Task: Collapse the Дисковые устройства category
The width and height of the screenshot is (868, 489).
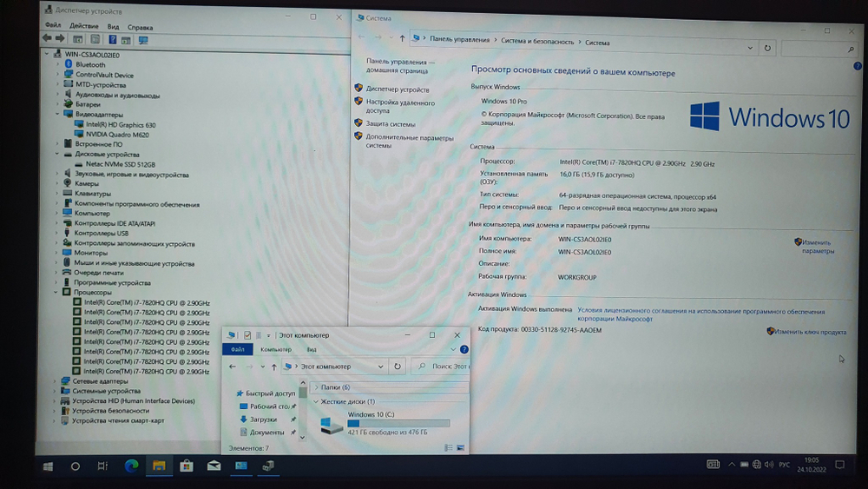Action: coord(57,154)
